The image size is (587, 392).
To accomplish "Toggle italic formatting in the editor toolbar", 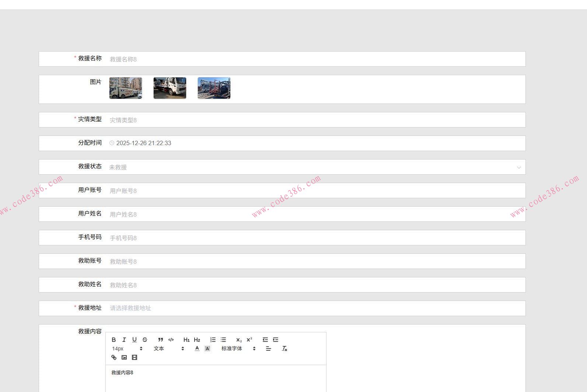I will [x=124, y=340].
